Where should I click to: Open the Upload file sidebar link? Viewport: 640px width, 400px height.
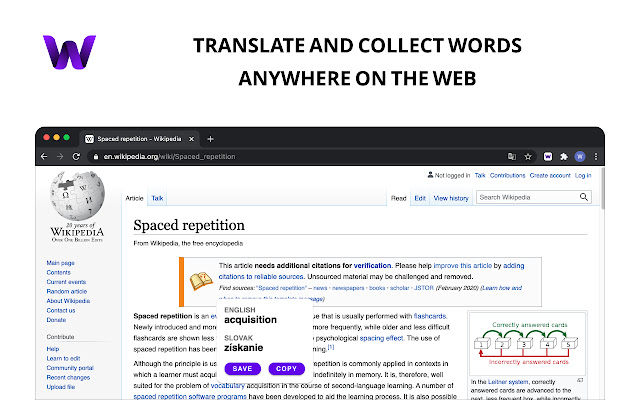[x=61, y=387]
